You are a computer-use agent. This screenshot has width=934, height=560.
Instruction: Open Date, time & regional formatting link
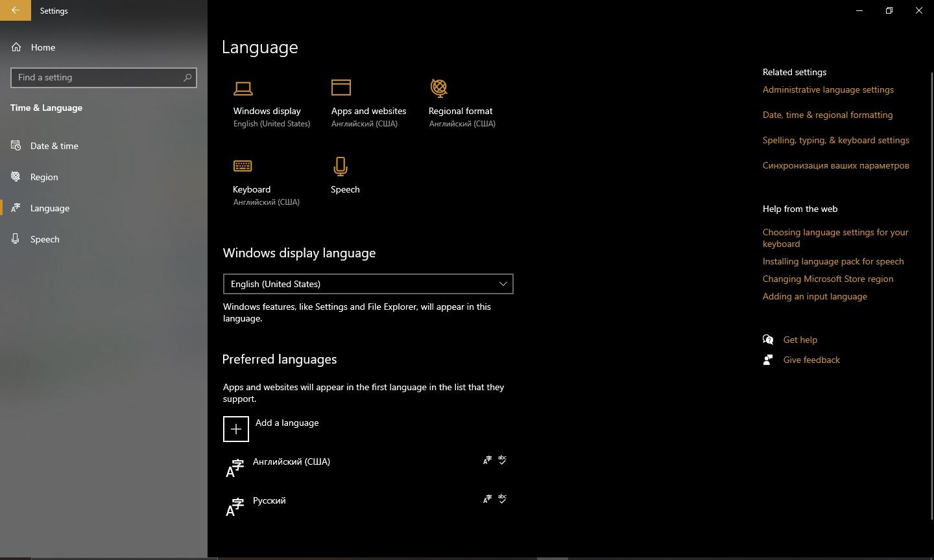[x=828, y=115]
